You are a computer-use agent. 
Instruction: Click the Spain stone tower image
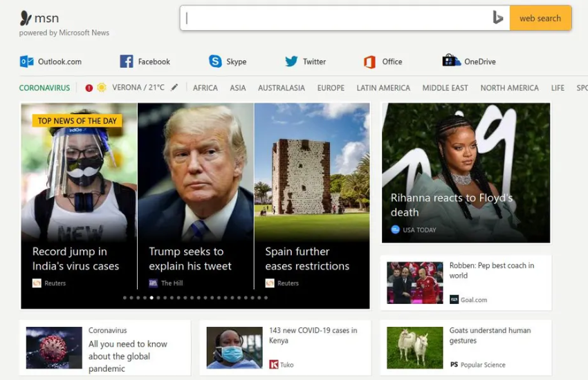tap(311, 172)
